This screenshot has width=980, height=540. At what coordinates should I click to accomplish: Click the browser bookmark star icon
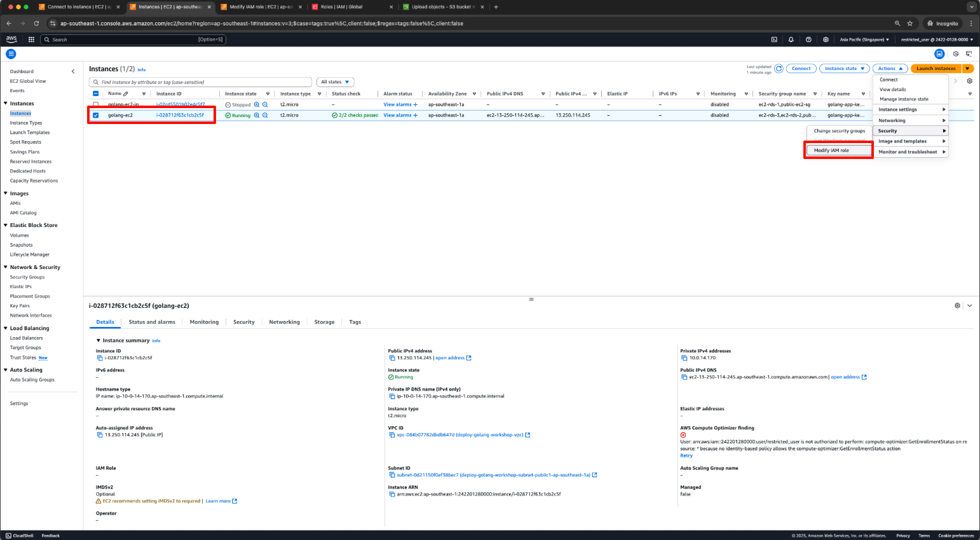click(x=910, y=24)
